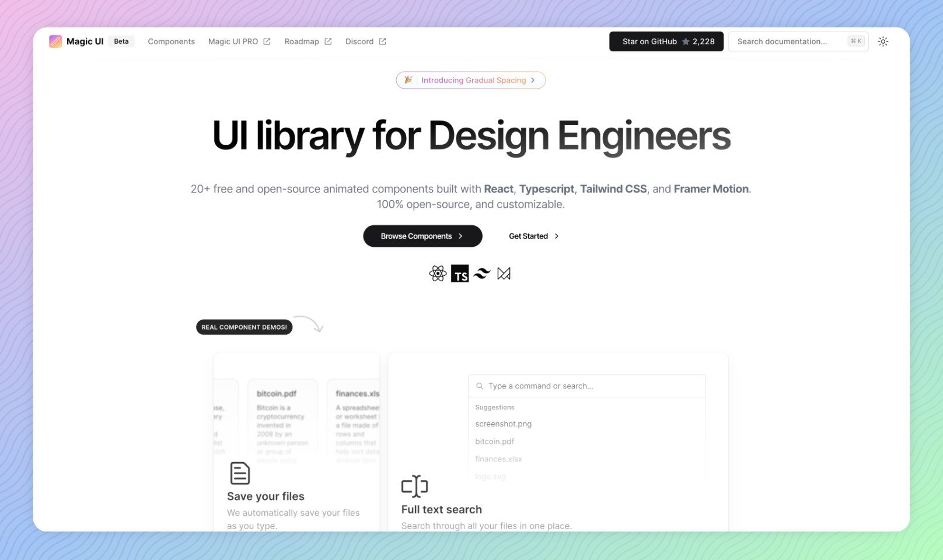This screenshot has height=560, width=943.
Task: Click the Framer Motion logo icon
Action: (504, 273)
